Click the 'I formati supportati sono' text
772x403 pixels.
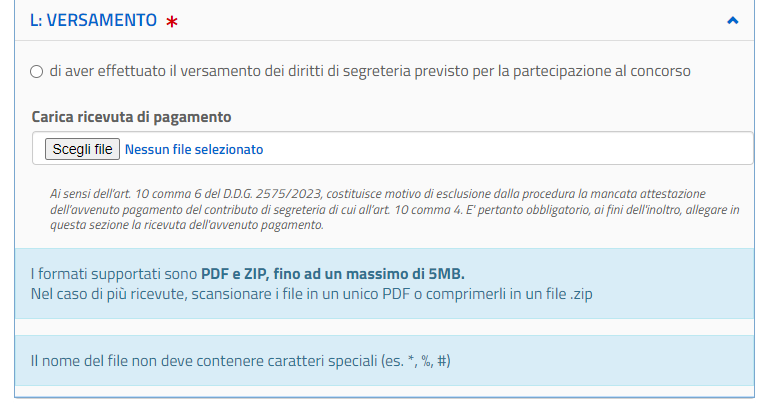tap(114, 273)
